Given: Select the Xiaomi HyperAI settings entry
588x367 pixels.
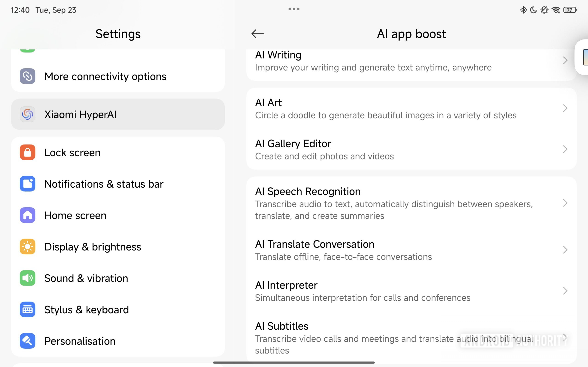Looking at the screenshot, I should [x=118, y=114].
